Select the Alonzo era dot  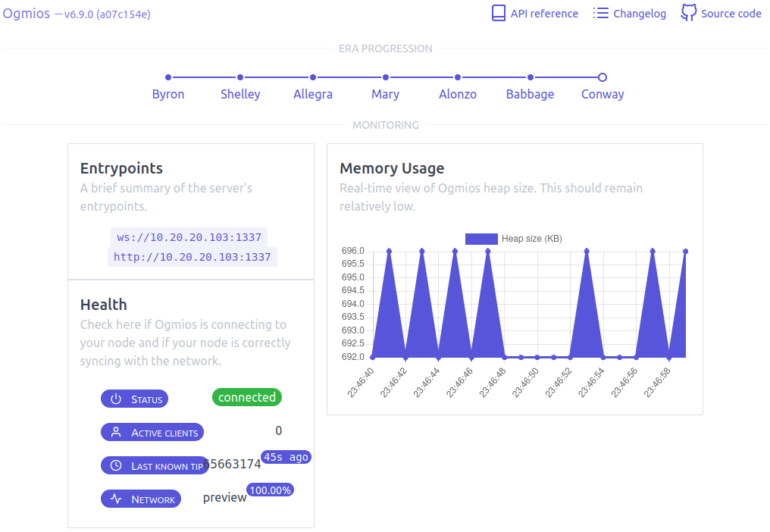[458, 77]
